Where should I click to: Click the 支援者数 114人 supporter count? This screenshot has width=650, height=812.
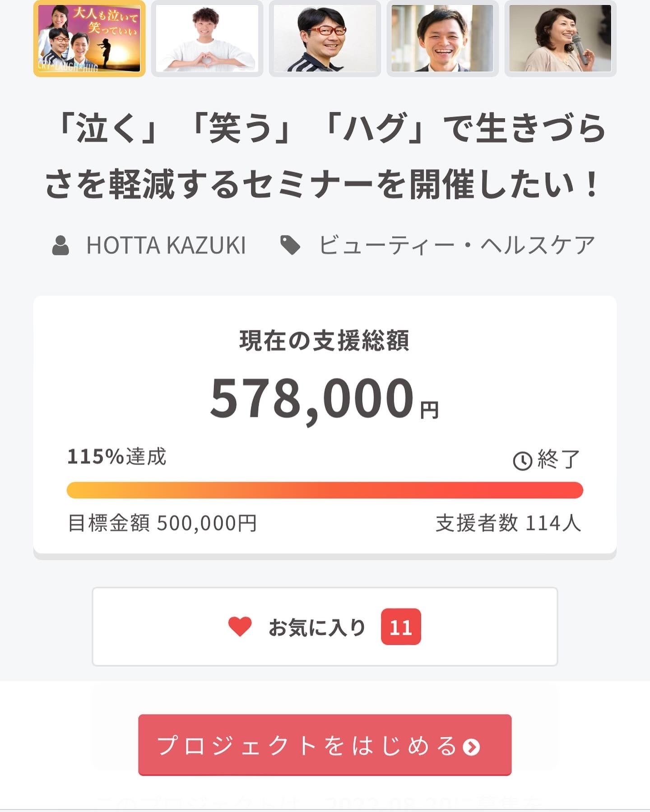(x=508, y=523)
